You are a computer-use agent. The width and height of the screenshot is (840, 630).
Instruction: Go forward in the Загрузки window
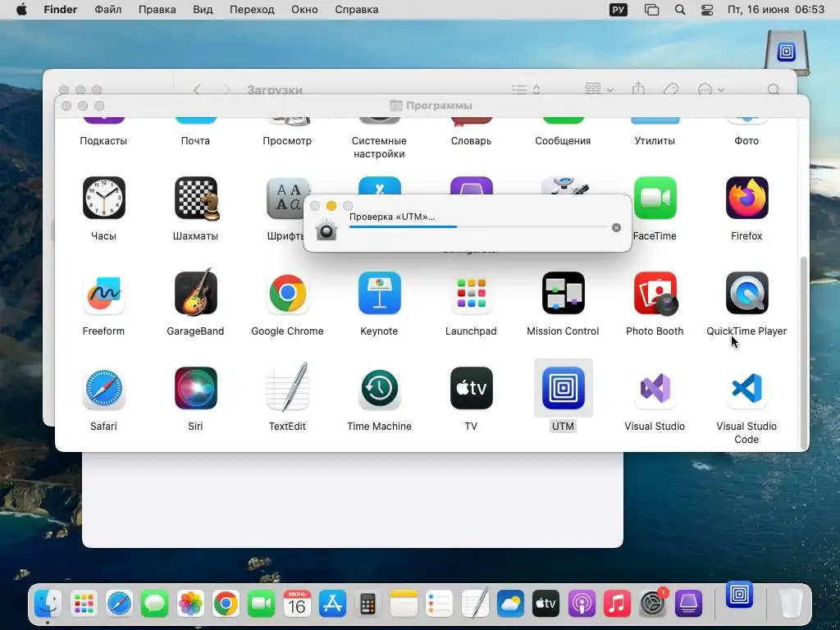point(227,89)
